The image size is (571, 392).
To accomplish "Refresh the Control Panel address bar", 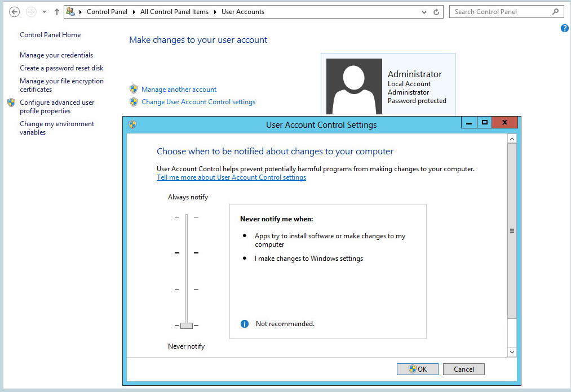I will 436,12.
